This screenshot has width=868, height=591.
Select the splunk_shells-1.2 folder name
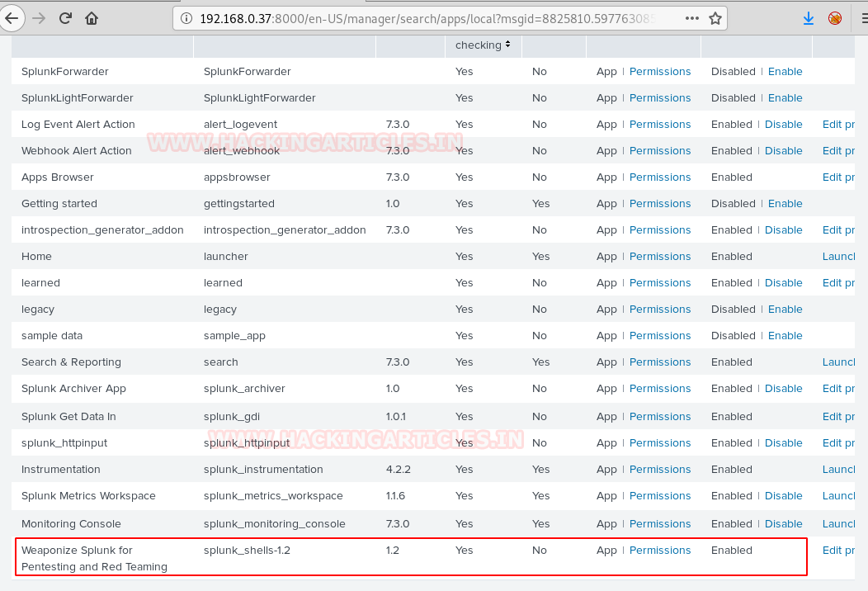point(247,551)
